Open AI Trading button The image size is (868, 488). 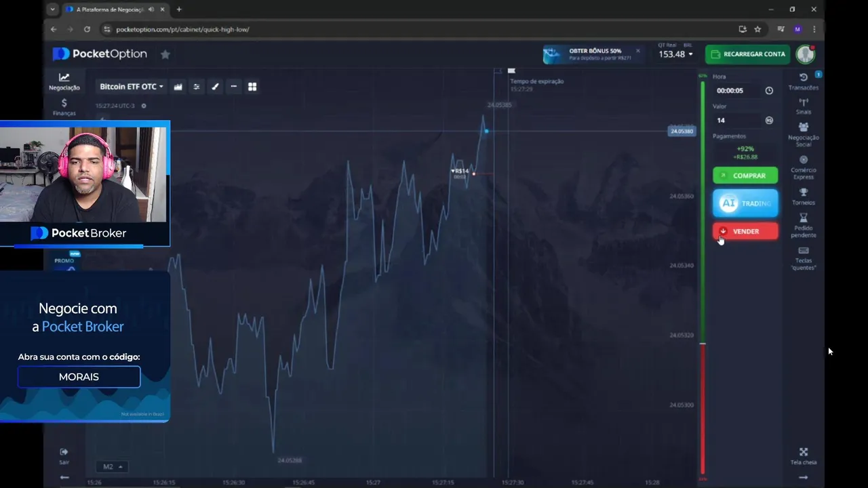point(745,203)
